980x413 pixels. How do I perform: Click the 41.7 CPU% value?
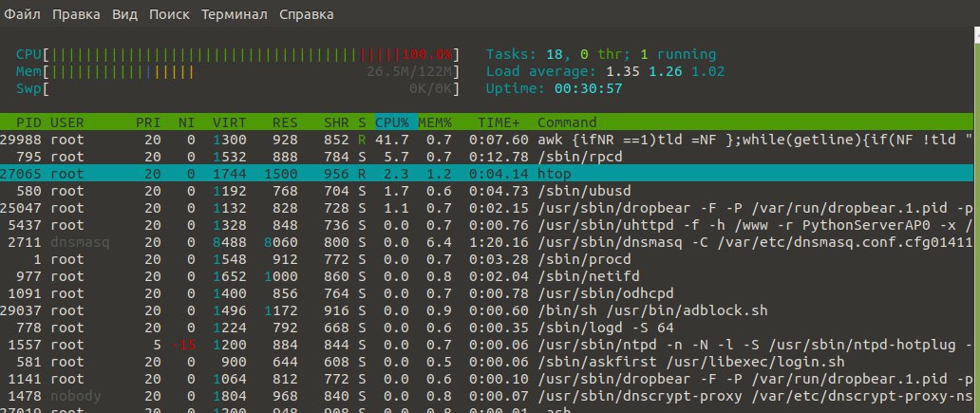pos(392,140)
